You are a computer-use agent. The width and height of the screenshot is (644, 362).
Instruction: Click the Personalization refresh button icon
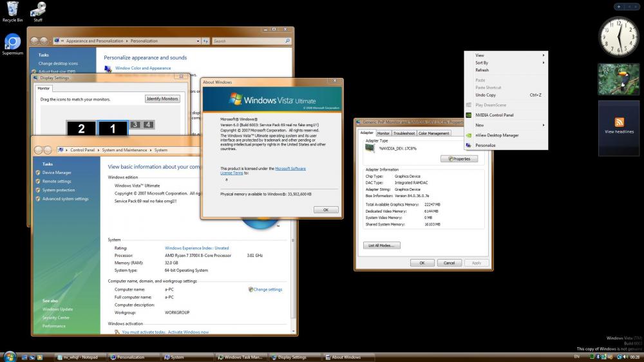pos(205,41)
